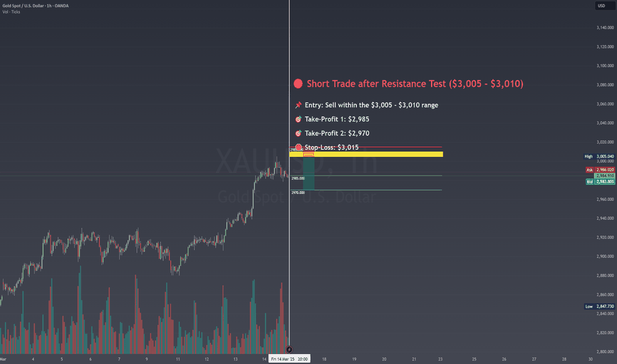Image resolution: width=617 pixels, height=364 pixels.
Task: Click the High 3,005.040 price label
Action: [599, 156]
